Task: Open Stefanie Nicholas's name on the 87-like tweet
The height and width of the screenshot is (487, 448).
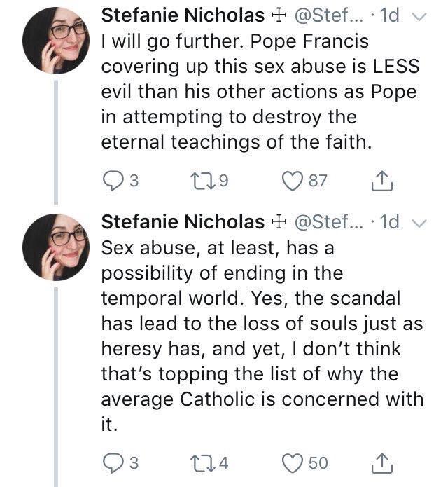Action: [x=183, y=15]
